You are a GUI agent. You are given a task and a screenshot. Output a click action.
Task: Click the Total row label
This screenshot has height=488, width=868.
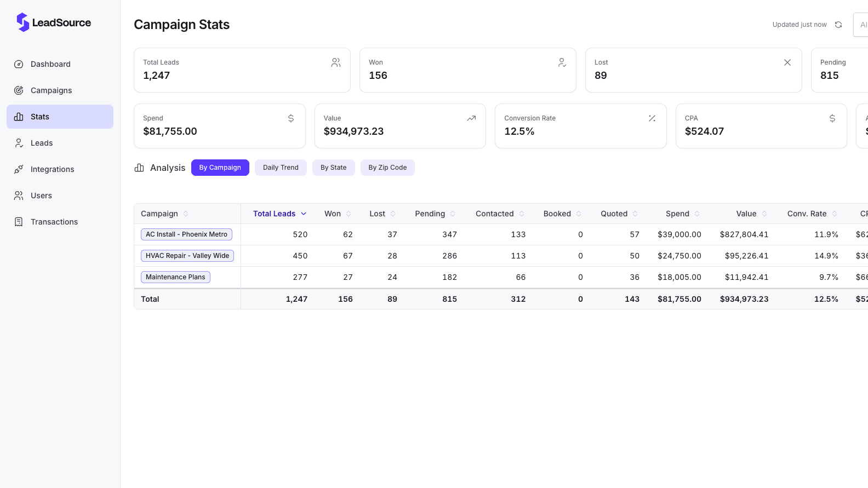pyautogui.click(x=150, y=299)
